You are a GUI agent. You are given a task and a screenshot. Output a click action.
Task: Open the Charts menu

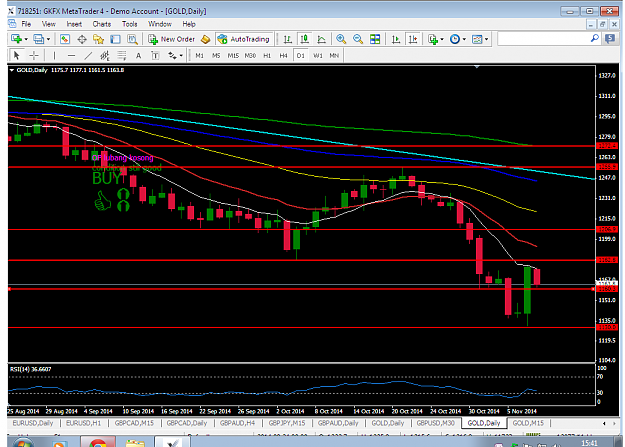click(x=102, y=24)
